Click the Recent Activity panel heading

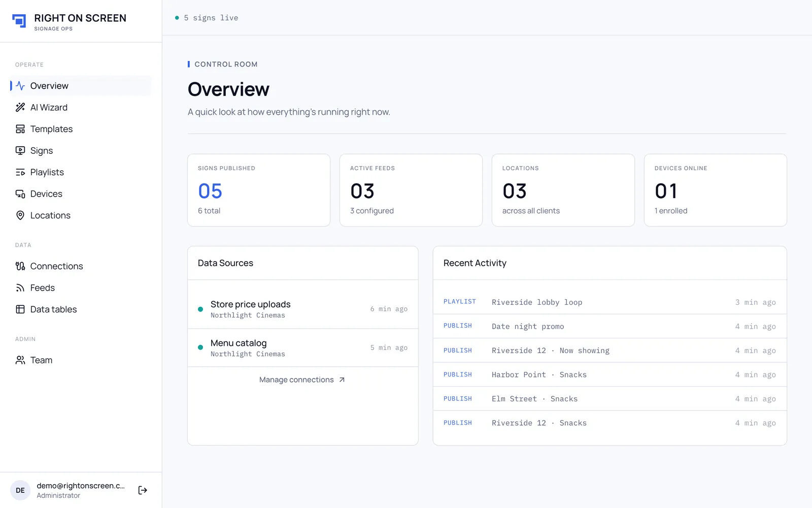[475, 263]
